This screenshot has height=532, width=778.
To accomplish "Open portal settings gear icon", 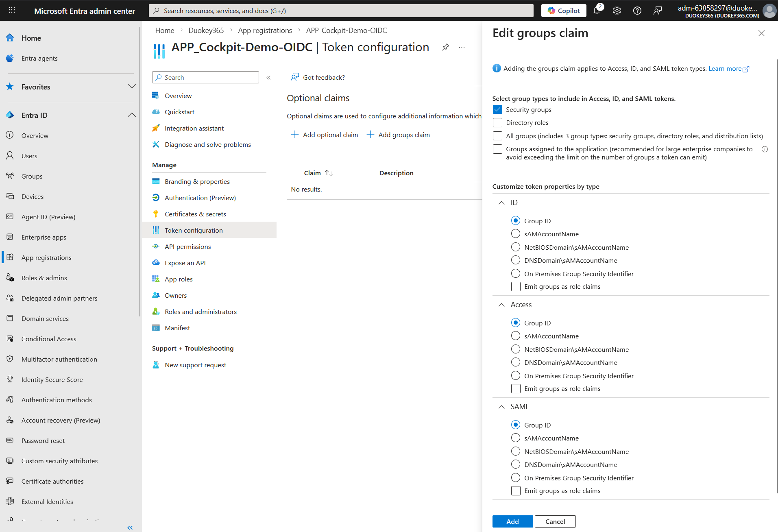I will 617,11.
